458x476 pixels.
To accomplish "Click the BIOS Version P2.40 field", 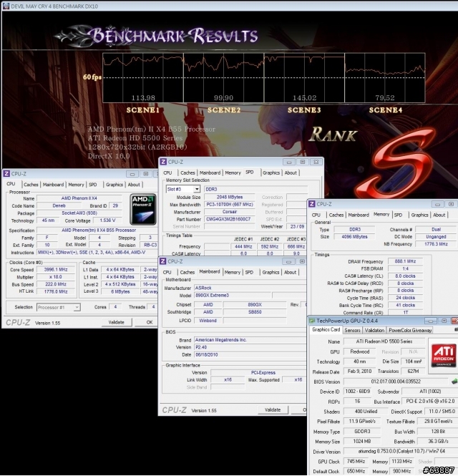I will click(x=250, y=347).
